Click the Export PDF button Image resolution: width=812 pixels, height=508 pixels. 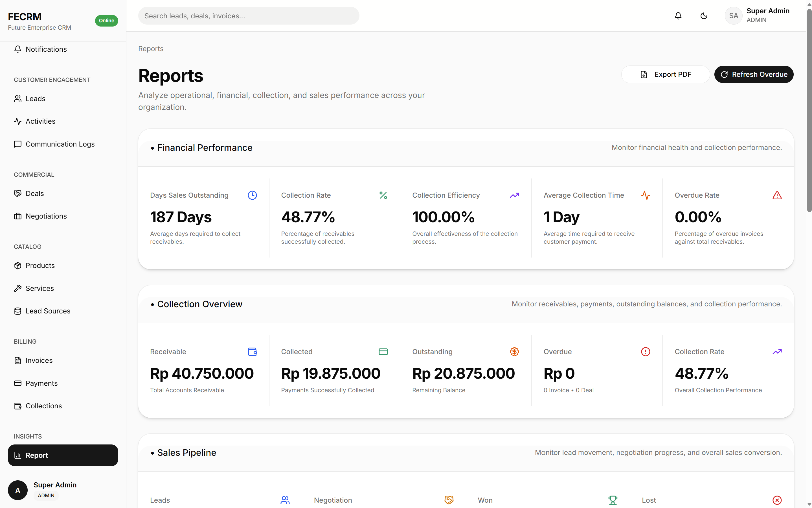tap(665, 74)
